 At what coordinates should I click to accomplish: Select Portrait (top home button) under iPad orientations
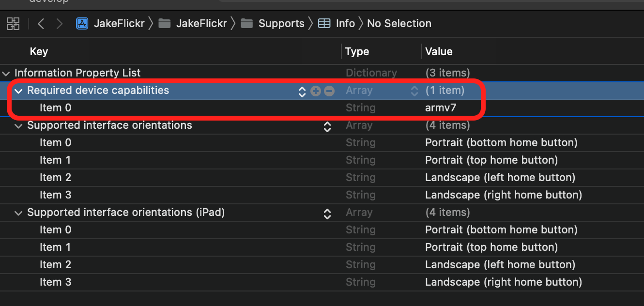pyautogui.click(x=491, y=247)
